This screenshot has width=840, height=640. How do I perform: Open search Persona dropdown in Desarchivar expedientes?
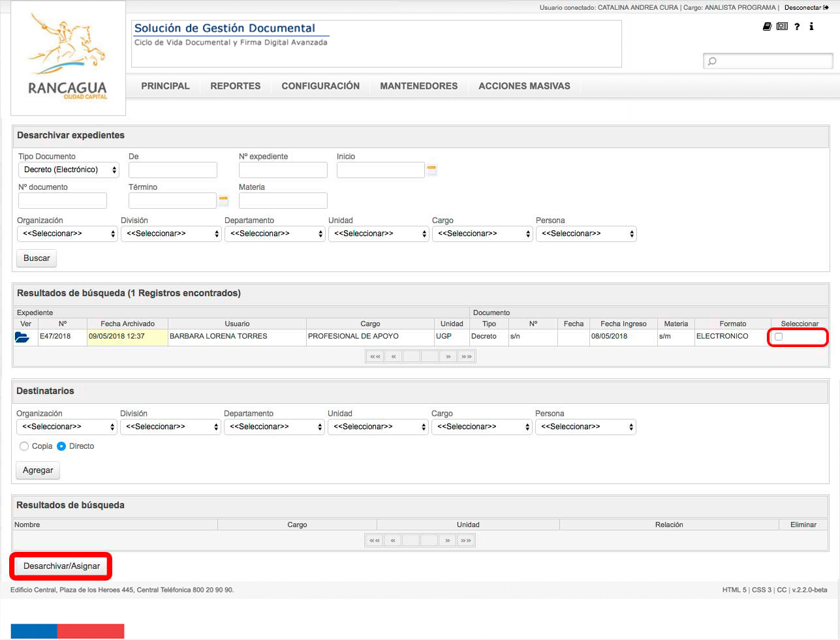click(586, 234)
